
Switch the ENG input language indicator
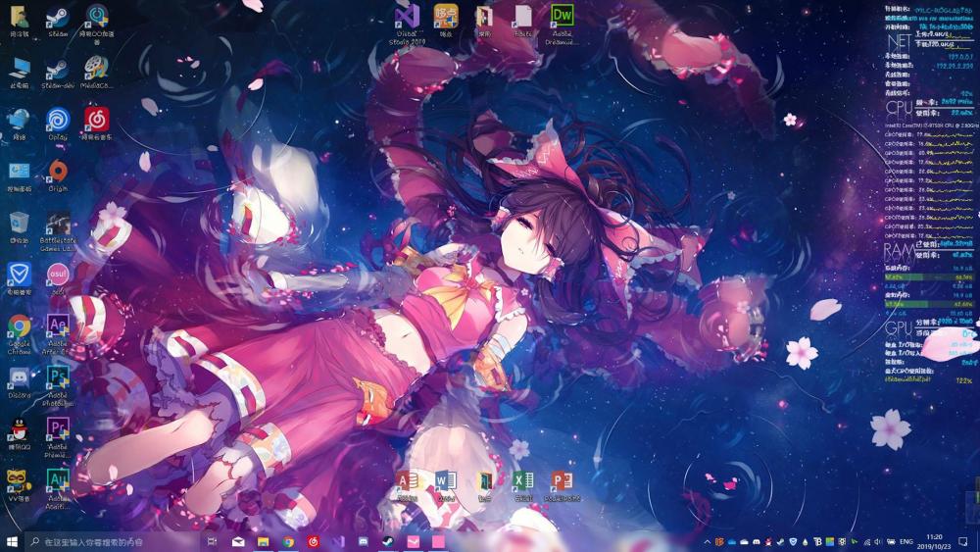point(906,542)
